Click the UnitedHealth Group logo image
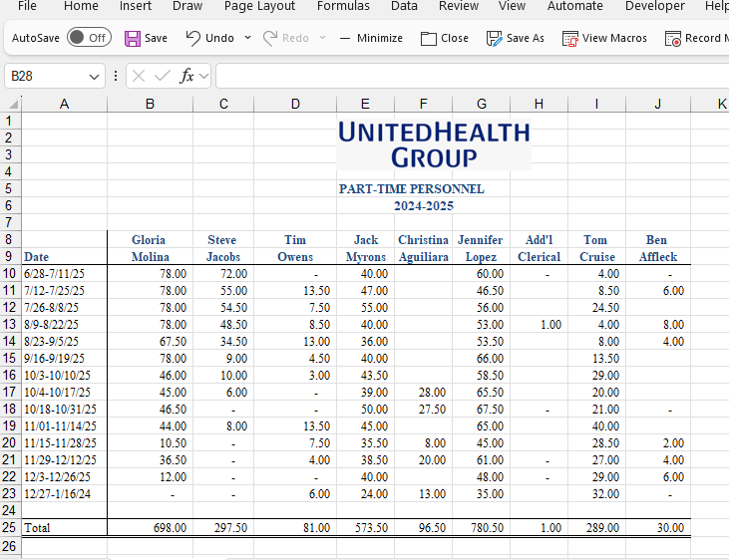 point(433,144)
